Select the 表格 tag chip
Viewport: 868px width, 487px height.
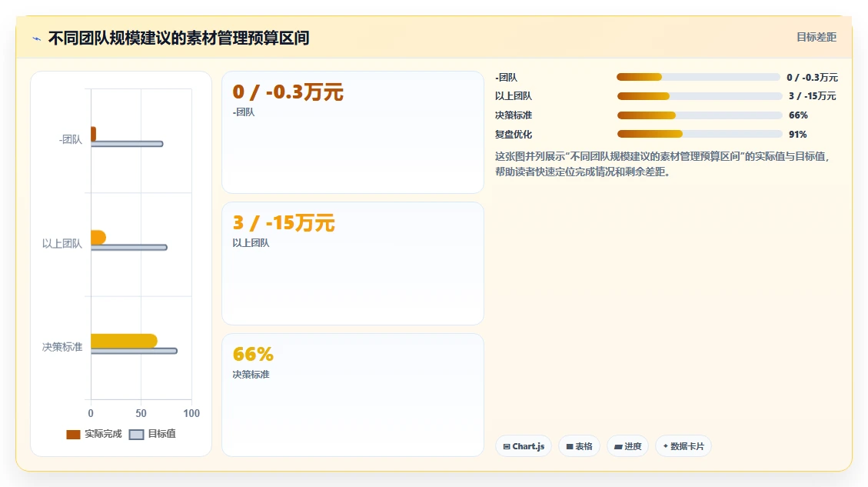tap(579, 446)
